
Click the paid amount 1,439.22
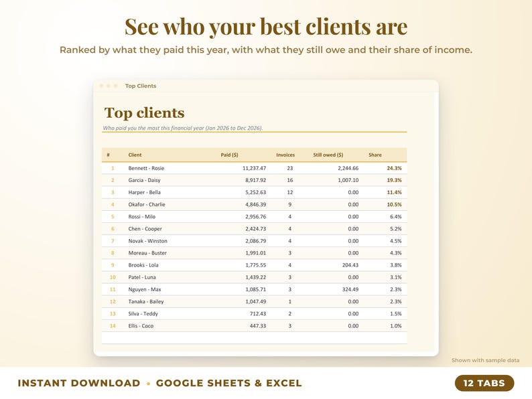pyautogui.click(x=255, y=277)
